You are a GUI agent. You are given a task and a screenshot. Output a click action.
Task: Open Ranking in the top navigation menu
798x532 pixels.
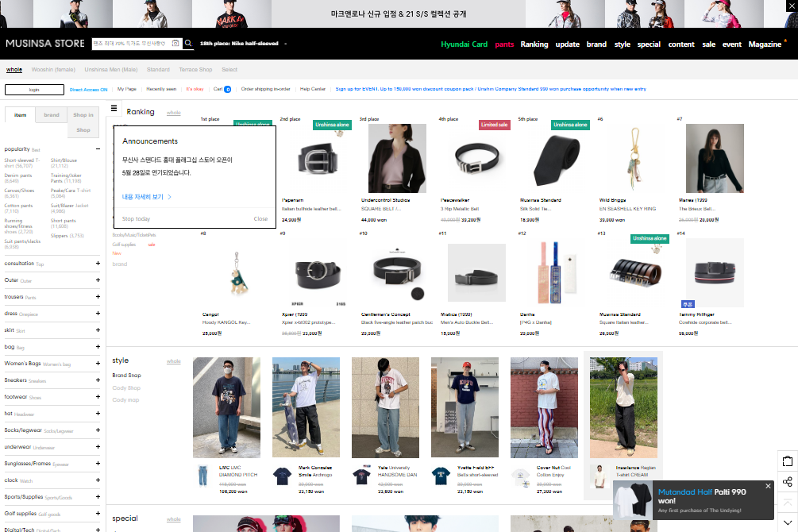(x=534, y=44)
